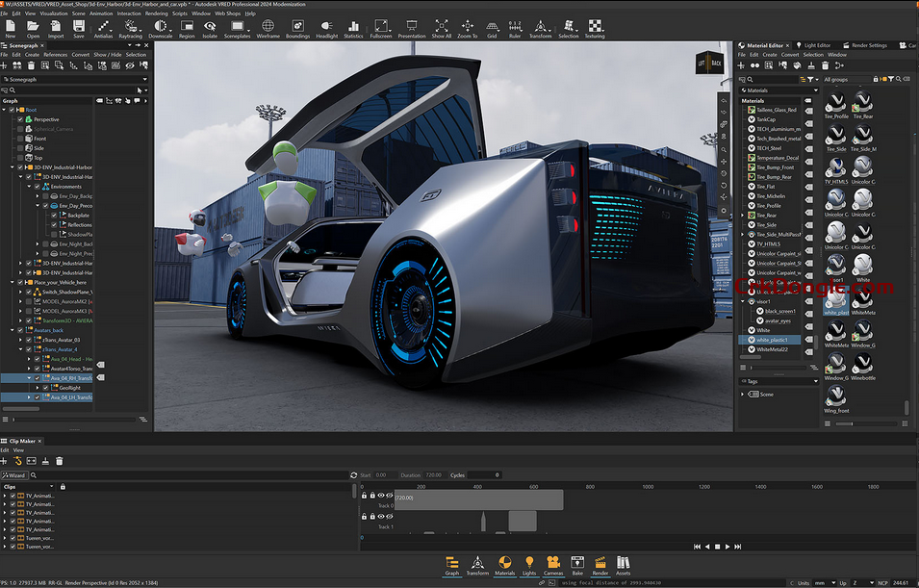Click the Bake icon in the bottom bar
Viewport: 919px width, 588px height.
[577, 562]
